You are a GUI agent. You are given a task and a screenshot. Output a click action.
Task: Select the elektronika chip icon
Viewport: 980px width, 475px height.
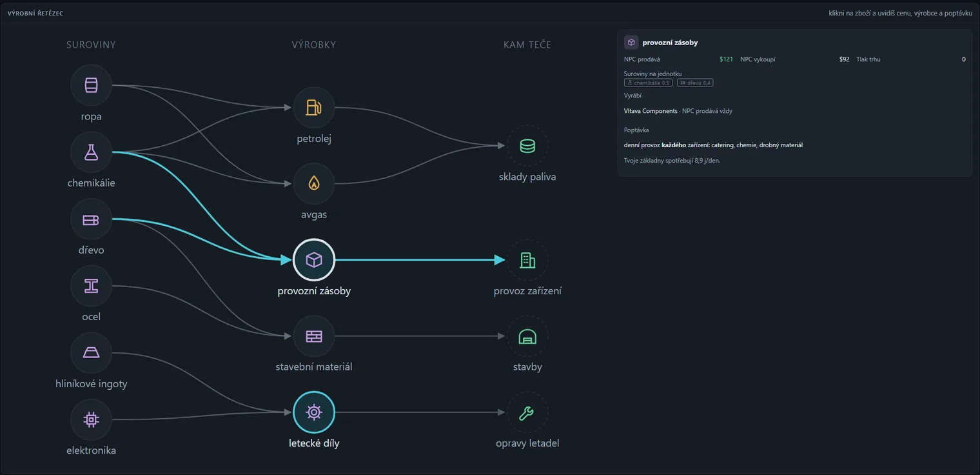(91, 419)
